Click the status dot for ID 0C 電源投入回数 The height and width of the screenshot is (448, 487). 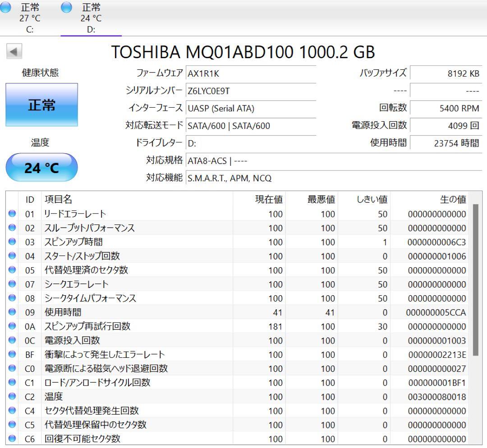[x=12, y=340]
